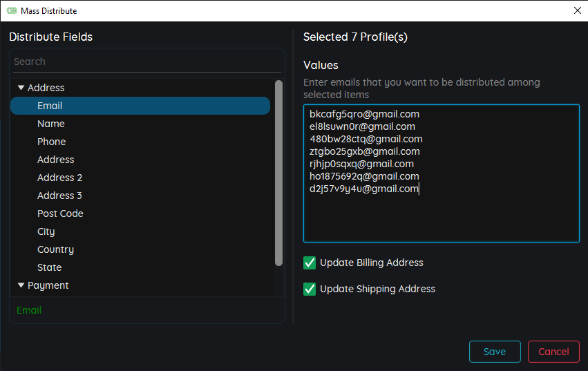Image resolution: width=588 pixels, height=371 pixels.
Task: Click the d2j57v9y4u@gmail.com line
Action: click(x=363, y=189)
